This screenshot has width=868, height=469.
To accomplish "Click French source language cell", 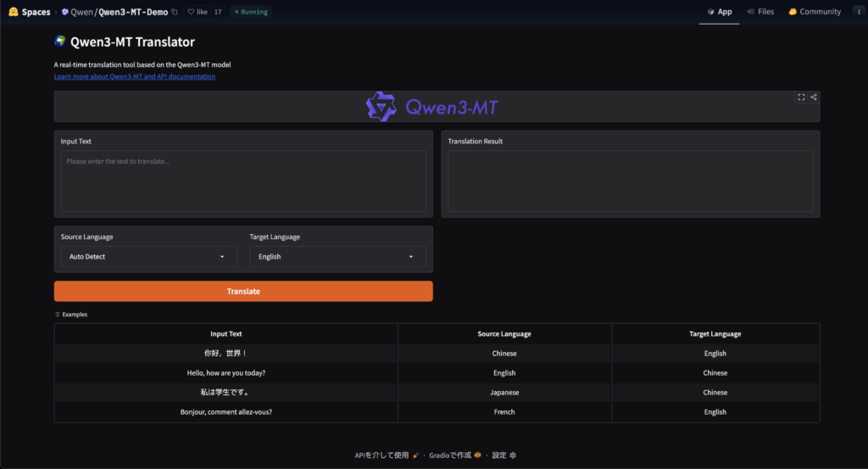I will pos(504,412).
